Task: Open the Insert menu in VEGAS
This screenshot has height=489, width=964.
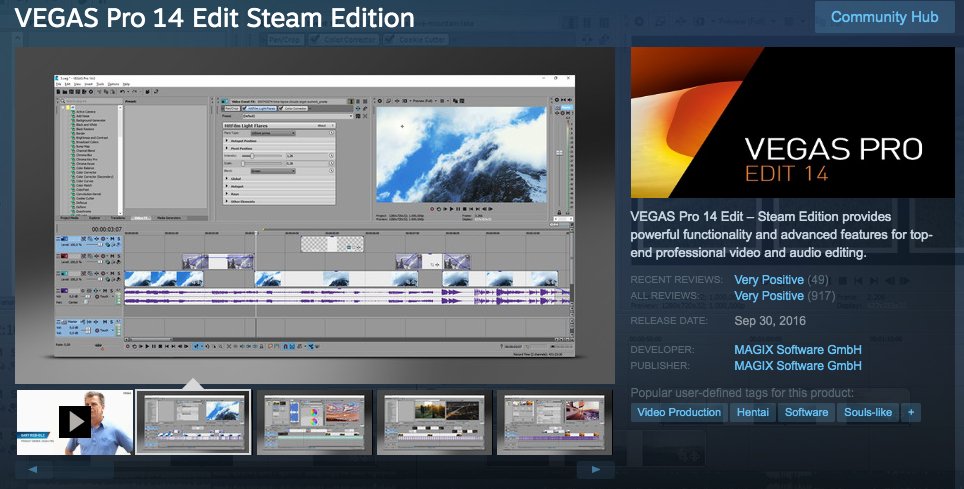Action: click(x=89, y=84)
